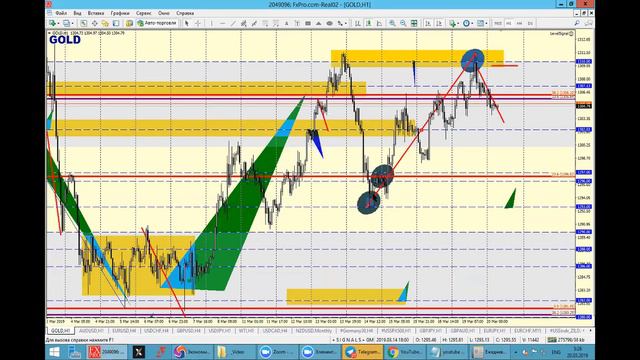Select the Fibonacci retracement tool
Viewport: 640px width, 360px height.
pyautogui.click(x=265, y=23)
